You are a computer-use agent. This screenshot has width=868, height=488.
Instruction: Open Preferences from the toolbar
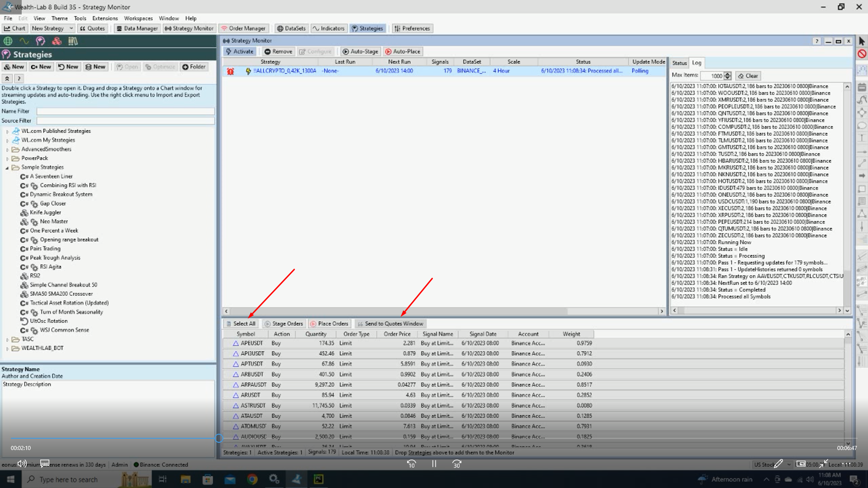click(412, 28)
